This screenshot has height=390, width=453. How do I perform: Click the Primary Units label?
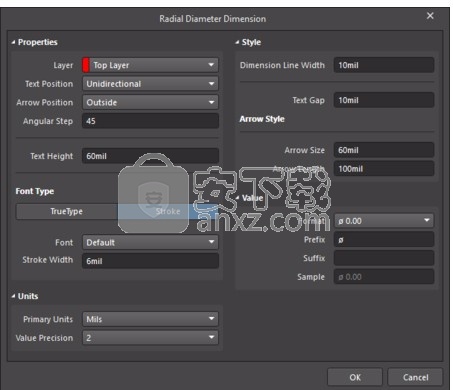(48, 319)
